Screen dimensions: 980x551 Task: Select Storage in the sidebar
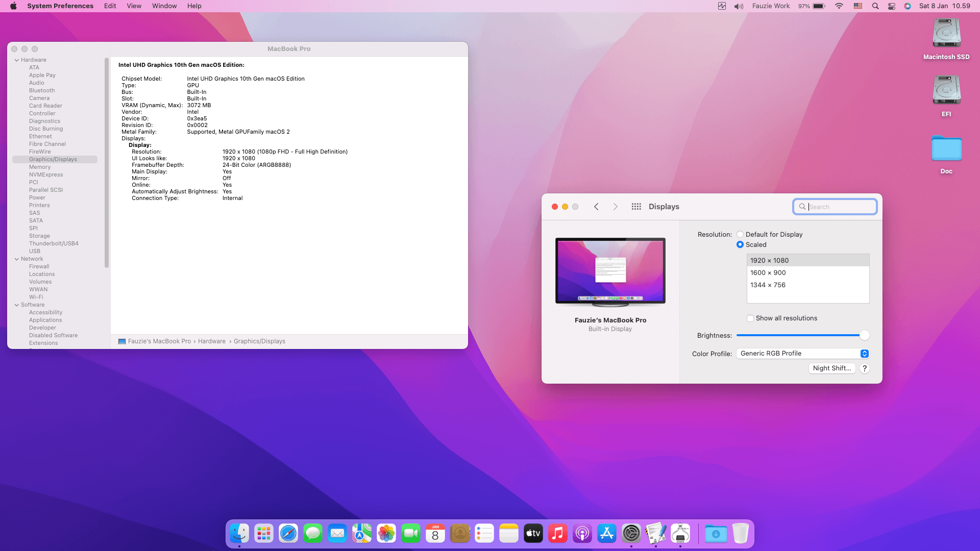[x=39, y=236]
